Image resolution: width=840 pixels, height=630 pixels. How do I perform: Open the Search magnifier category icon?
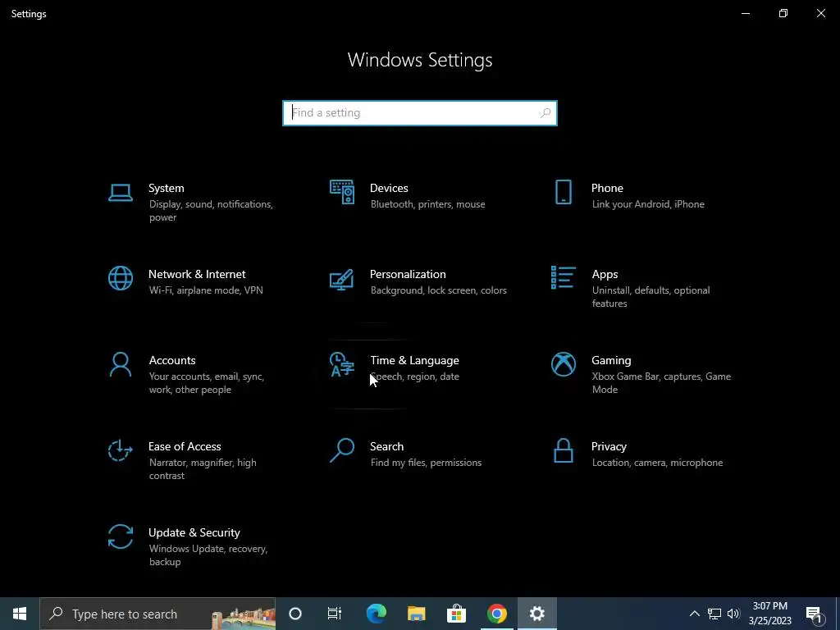point(342,450)
